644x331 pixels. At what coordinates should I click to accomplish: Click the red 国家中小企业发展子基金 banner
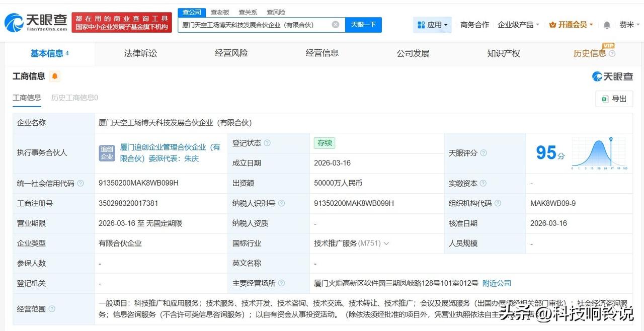pyautogui.click(x=122, y=23)
